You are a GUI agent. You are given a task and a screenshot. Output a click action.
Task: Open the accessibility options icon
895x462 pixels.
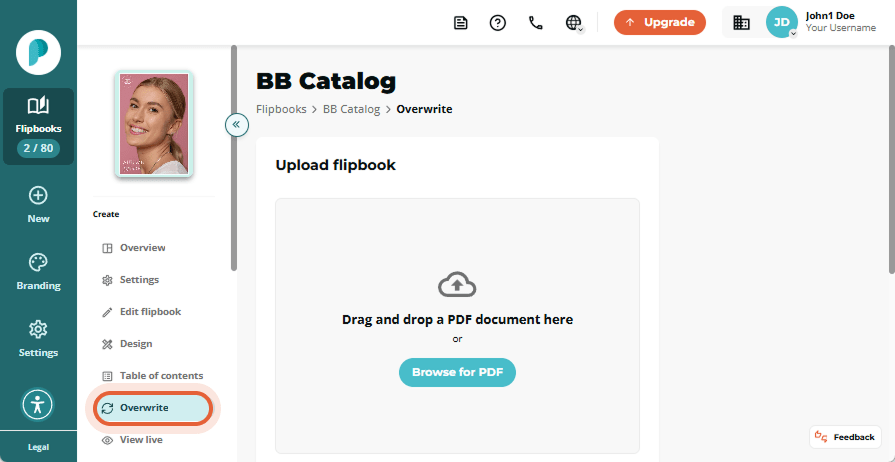38,405
